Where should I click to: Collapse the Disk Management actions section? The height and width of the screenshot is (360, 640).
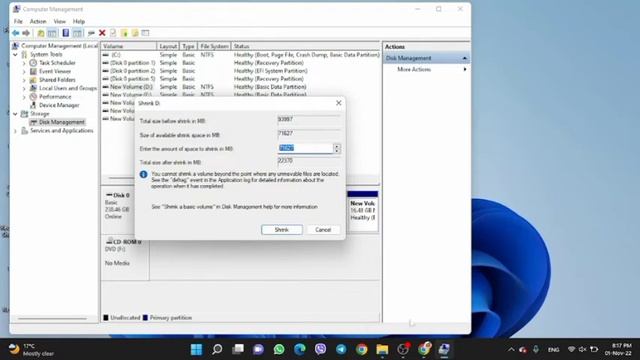[464, 58]
